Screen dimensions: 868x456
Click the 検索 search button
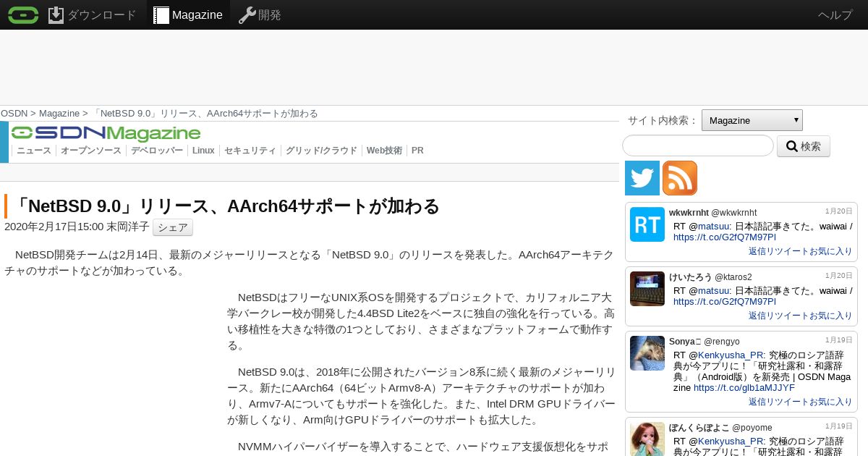[804, 146]
